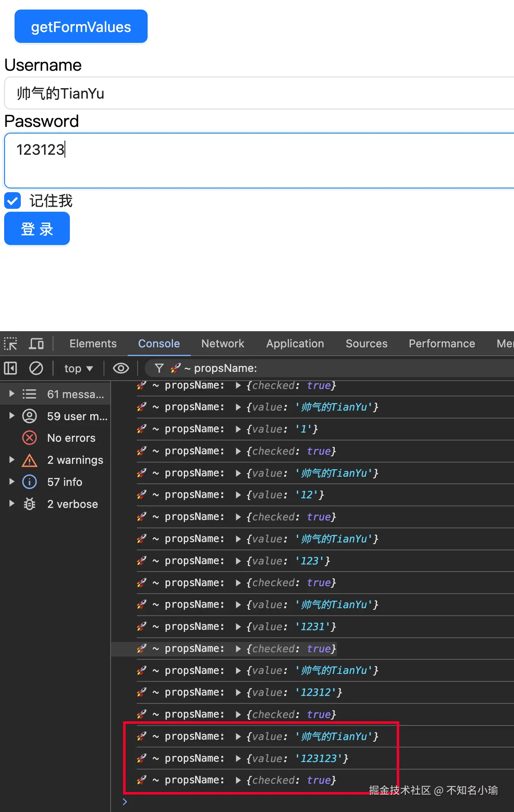This screenshot has width=514, height=812.
Task: Click the warning triangle icon
Action: coord(30,460)
